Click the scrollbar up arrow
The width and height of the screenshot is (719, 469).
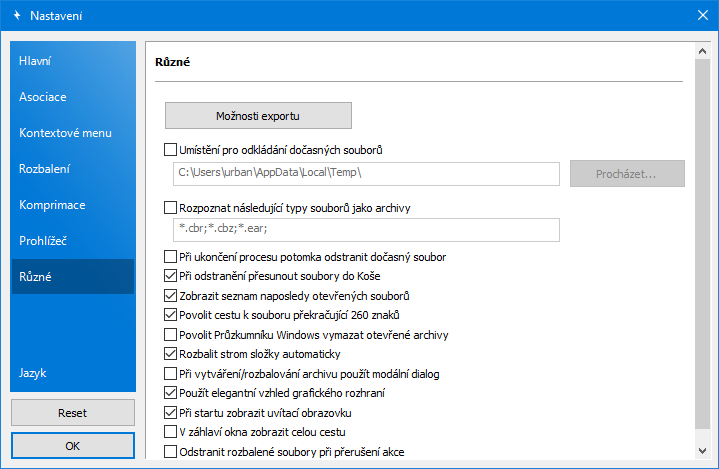[702, 49]
